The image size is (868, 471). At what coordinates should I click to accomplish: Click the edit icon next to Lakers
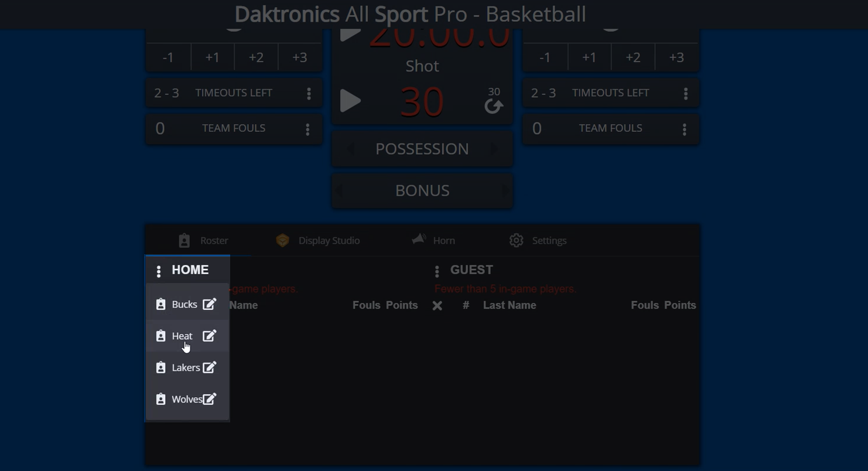tap(209, 367)
